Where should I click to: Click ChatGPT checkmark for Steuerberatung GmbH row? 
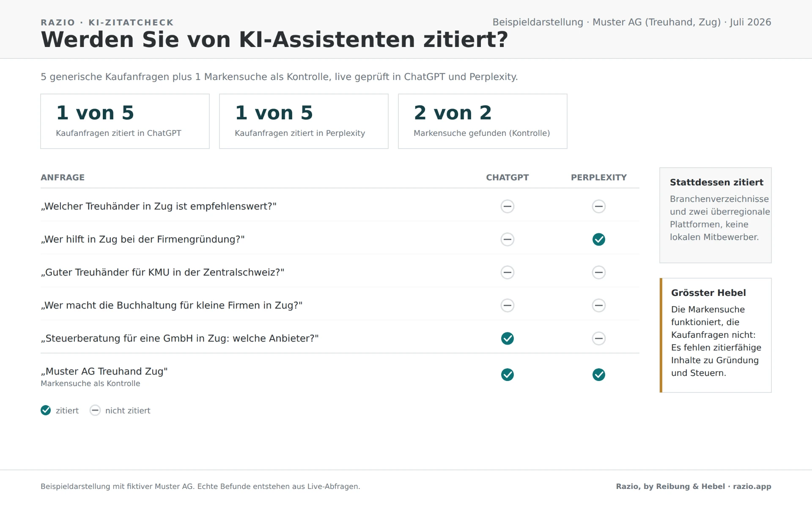point(507,338)
